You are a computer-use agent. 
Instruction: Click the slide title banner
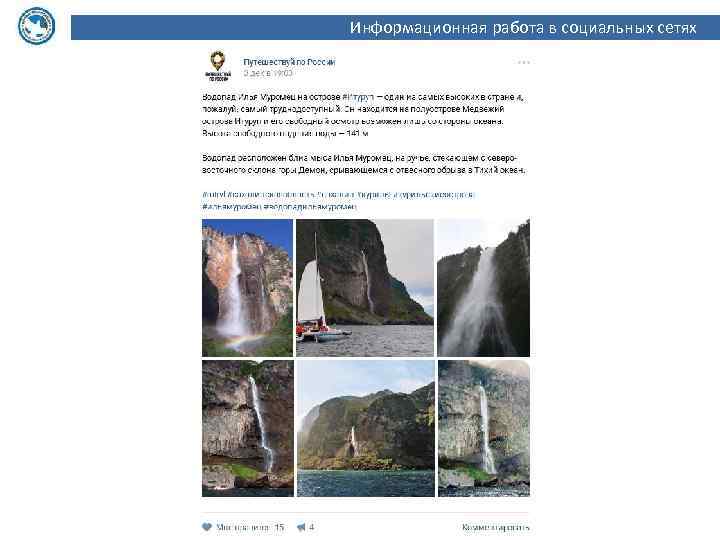[395, 28]
